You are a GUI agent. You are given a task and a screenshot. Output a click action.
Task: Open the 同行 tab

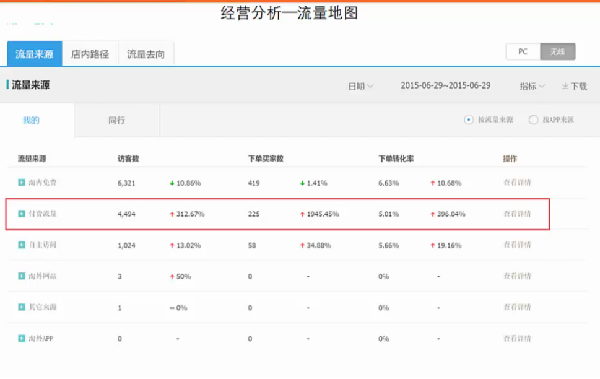pyautogui.click(x=116, y=120)
